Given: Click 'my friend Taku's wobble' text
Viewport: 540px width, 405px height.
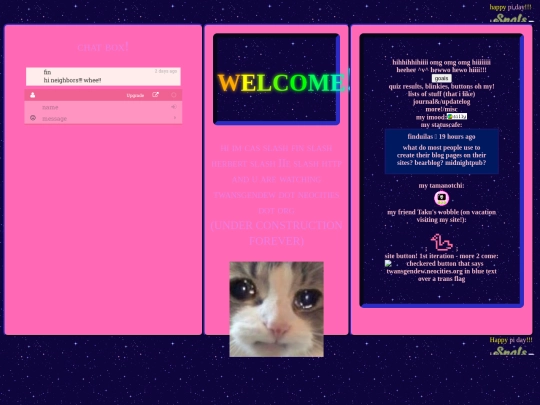Looking at the screenshot, I should 442,216.
